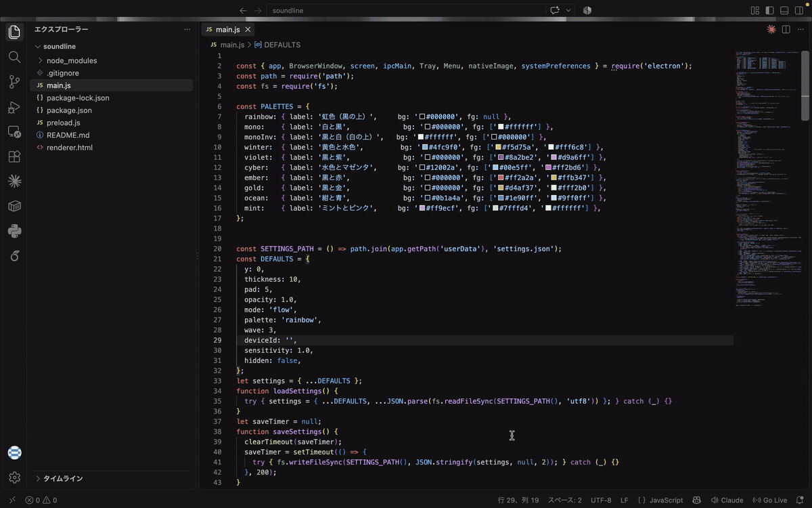Open the editor's more actions menu

pyautogui.click(x=800, y=30)
